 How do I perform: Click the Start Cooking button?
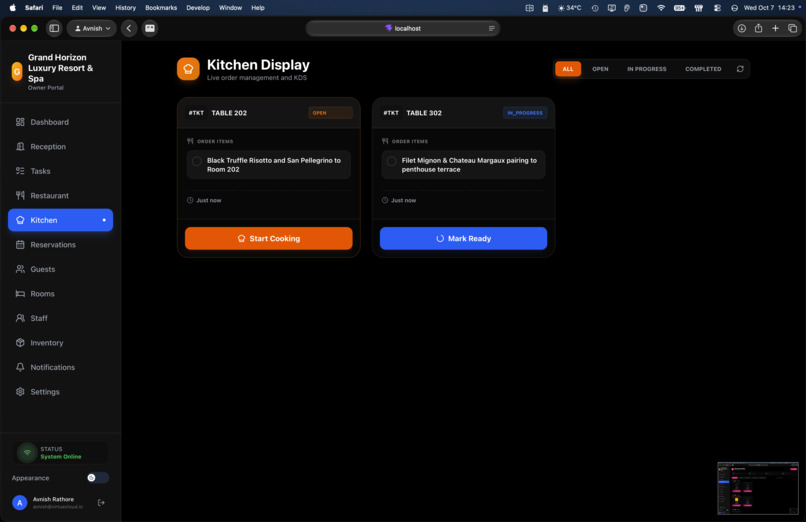(268, 238)
